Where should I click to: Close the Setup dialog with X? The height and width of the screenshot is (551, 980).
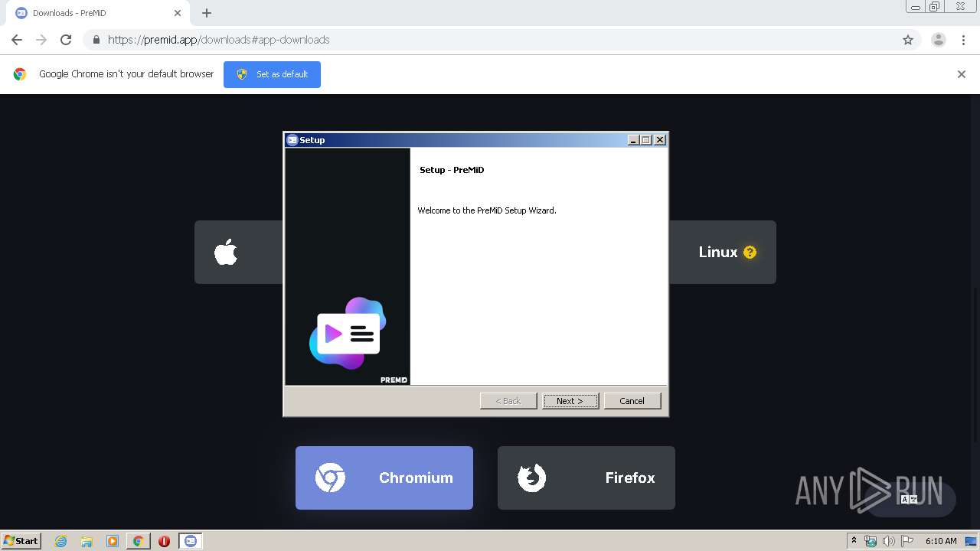click(660, 140)
